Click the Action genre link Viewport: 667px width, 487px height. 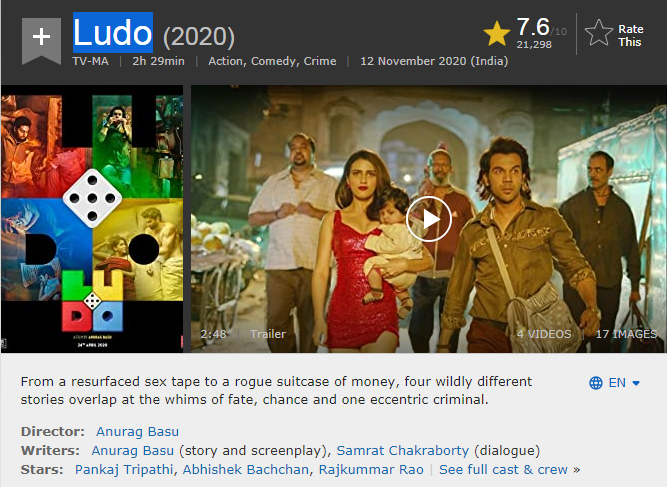coord(226,61)
